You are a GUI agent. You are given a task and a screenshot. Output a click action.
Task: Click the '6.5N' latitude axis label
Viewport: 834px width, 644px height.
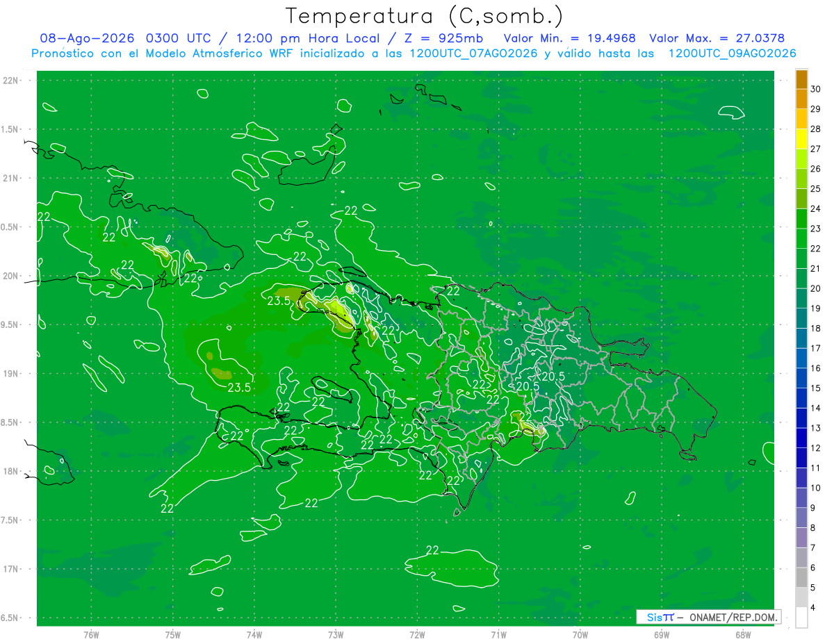click(10, 618)
